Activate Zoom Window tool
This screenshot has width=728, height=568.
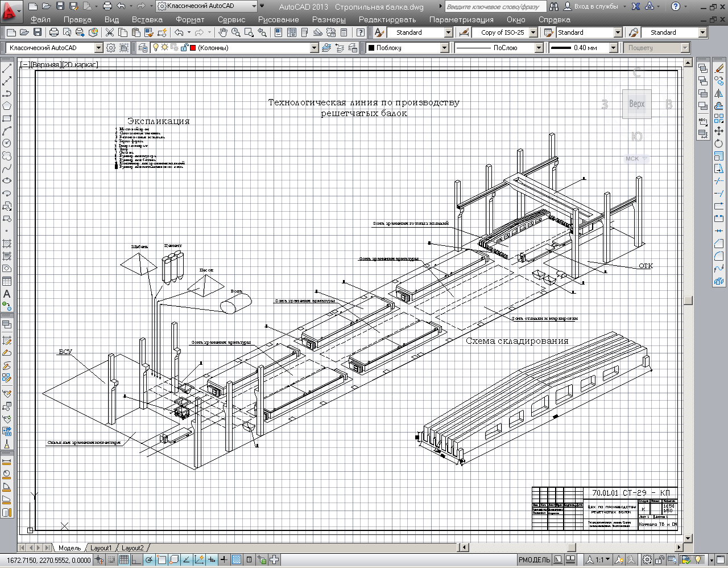coord(248,32)
